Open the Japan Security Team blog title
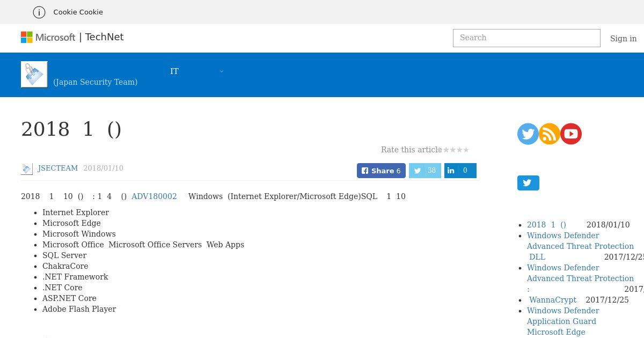This screenshot has width=644, height=338. pos(96,82)
